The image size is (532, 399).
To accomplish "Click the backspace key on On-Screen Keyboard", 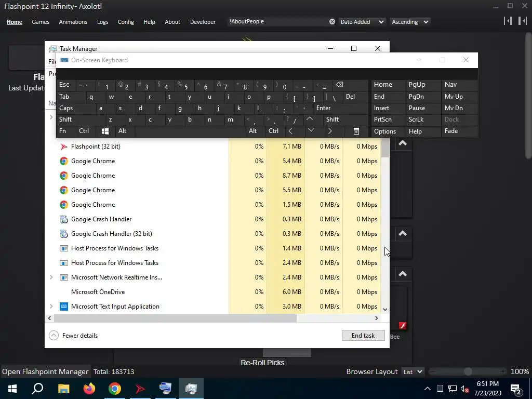I will (x=339, y=85).
